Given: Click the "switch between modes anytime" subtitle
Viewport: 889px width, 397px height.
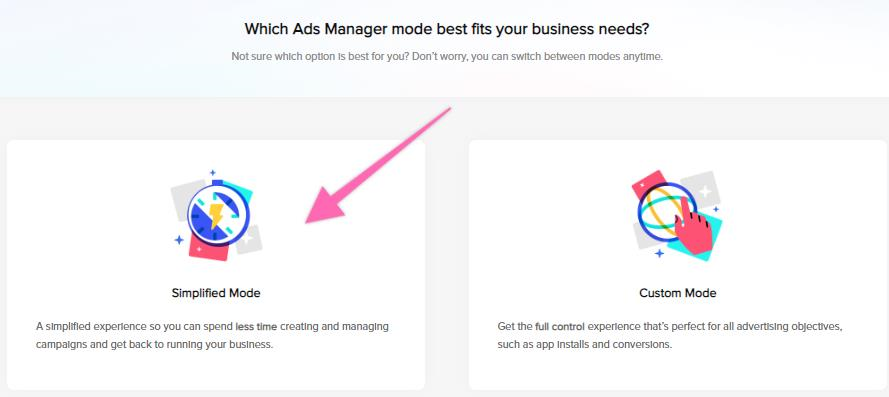Looking at the screenshot, I should pos(447,57).
